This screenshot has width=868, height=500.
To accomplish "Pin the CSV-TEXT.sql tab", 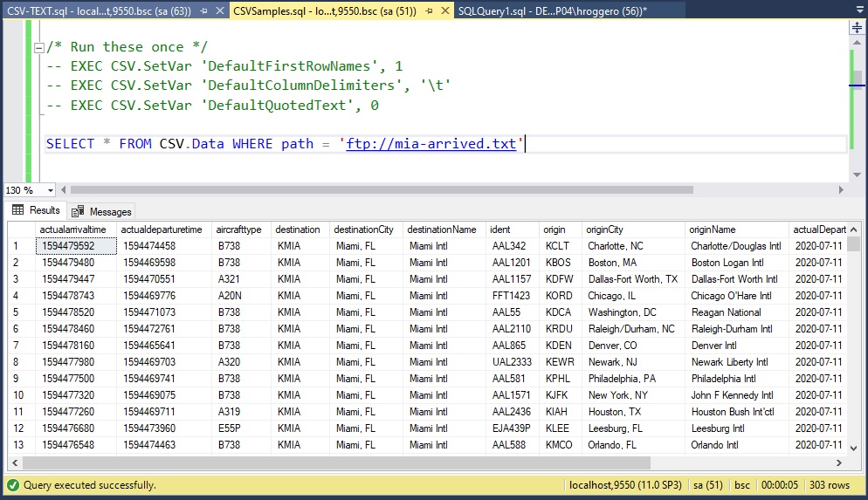I will pyautogui.click(x=203, y=10).
